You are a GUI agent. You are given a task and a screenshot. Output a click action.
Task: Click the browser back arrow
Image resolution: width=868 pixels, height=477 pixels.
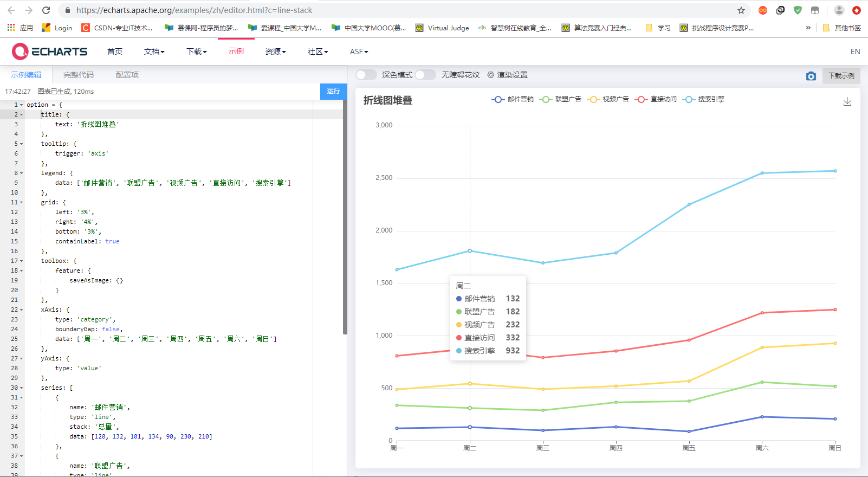(11, 10)
